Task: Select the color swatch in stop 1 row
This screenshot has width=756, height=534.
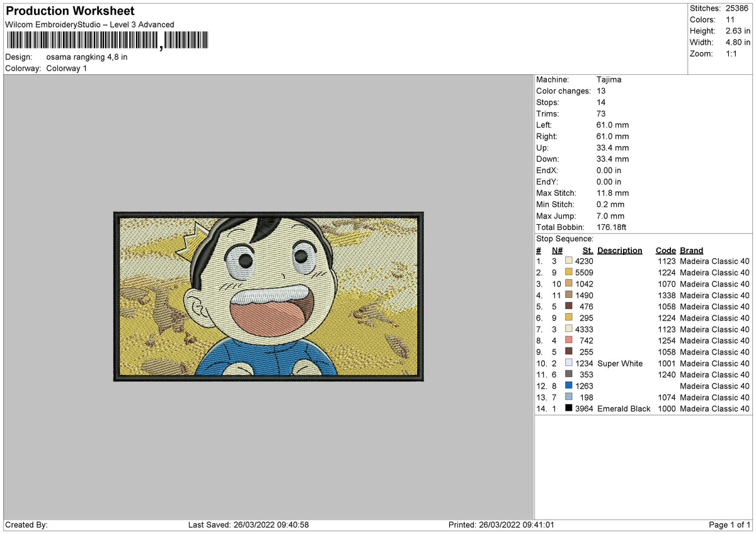Action: point(569,261)
